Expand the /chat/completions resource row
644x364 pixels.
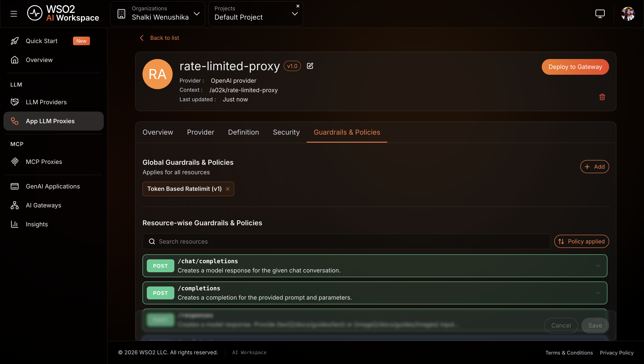375,266
